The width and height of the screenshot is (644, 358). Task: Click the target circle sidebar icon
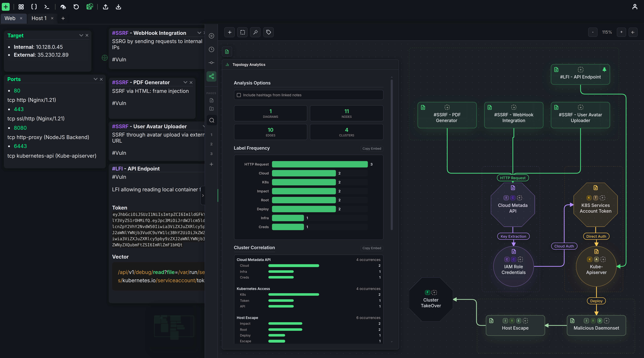211,36
